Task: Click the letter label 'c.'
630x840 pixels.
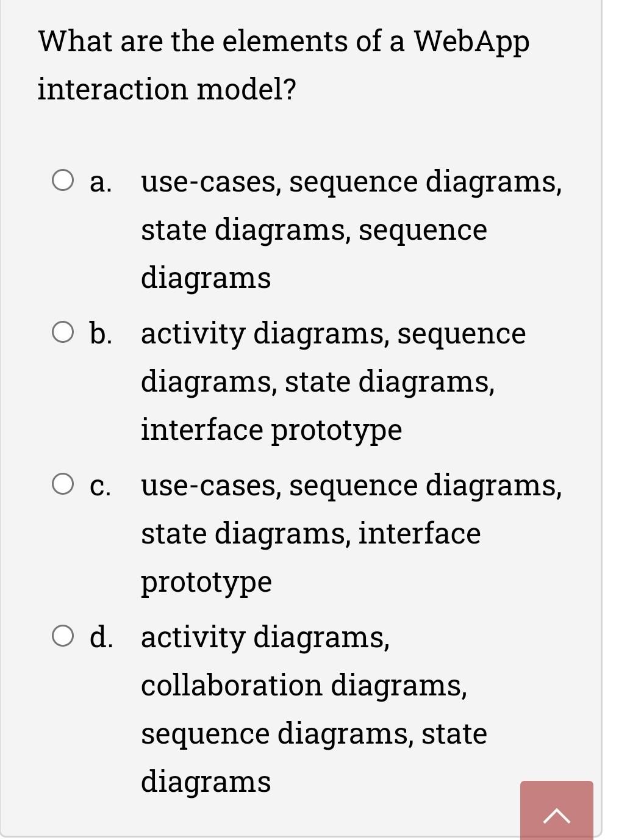Action: (101, 486)
